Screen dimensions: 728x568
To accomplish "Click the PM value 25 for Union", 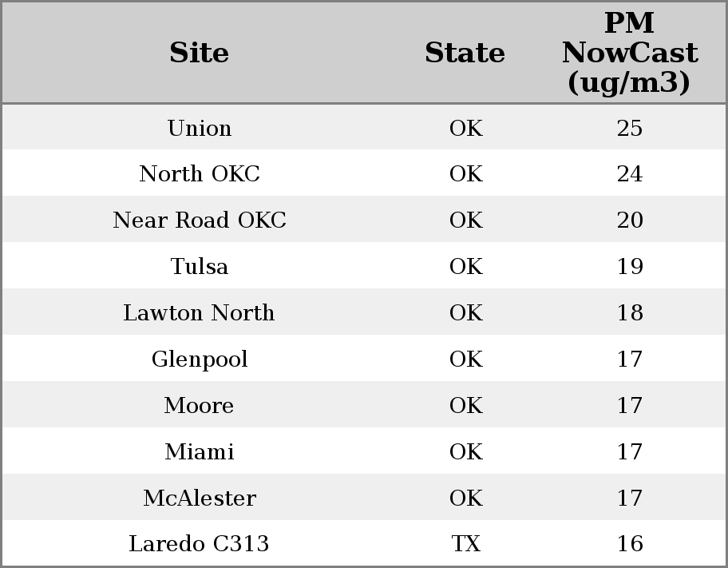I will [x=629, y=129].
